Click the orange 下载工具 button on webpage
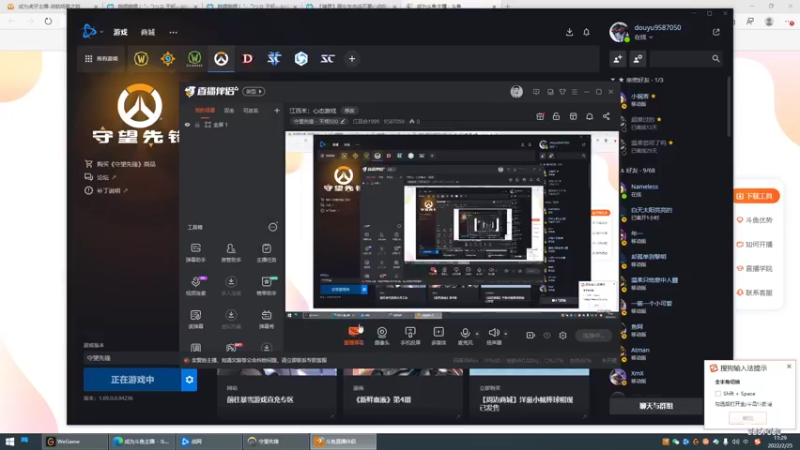The height and width of the screenshot is (450, 800). pos(756,196)
